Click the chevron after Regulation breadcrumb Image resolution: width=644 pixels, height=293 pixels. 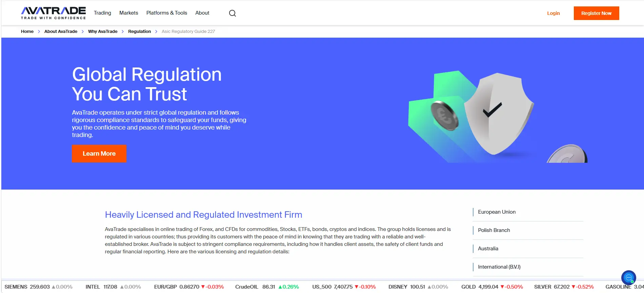(156, 32)
